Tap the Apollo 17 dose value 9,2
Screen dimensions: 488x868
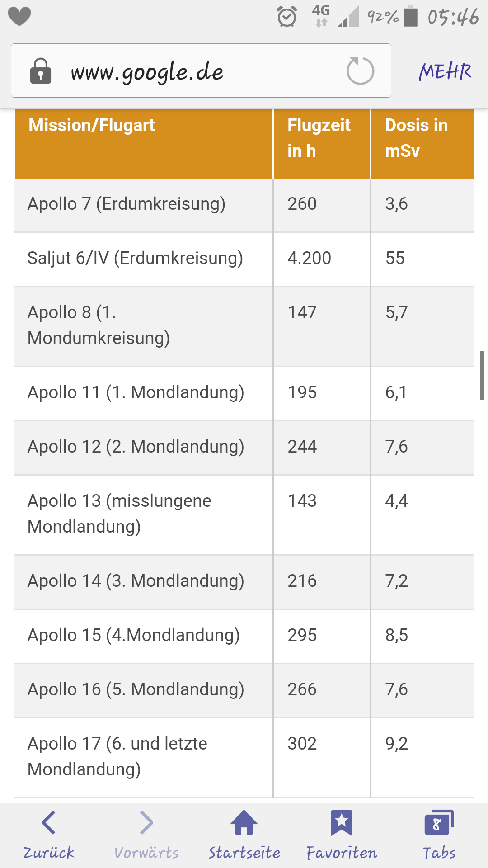396,744
